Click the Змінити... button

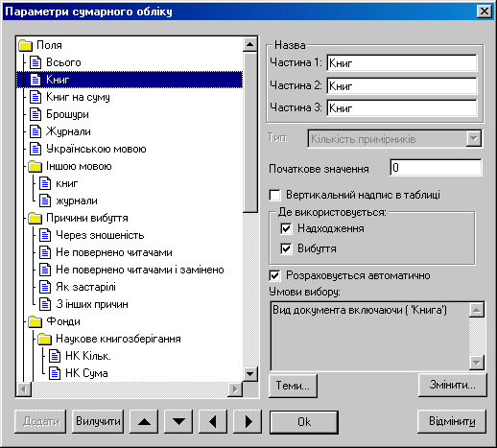tap(453, 385)
